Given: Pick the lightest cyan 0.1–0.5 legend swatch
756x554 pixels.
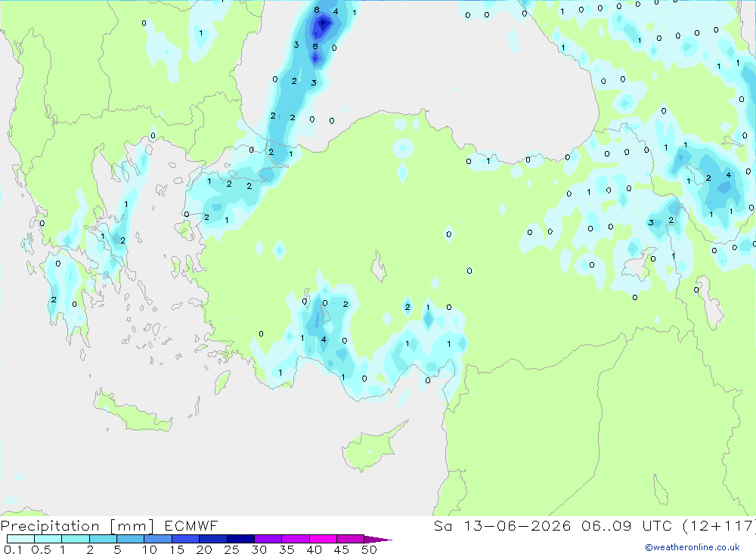Looking at the screenshot, I should (20, 539).
